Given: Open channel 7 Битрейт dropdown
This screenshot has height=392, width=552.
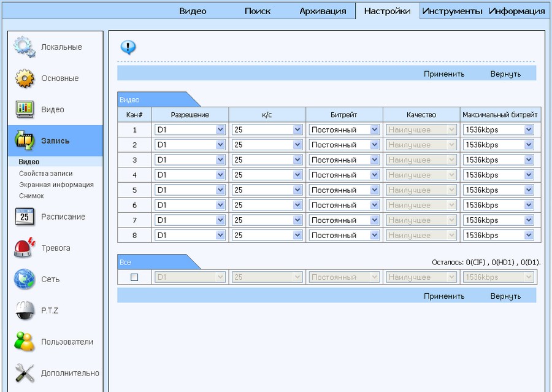Looking at the screenshot, I should [x=344, y=220].
